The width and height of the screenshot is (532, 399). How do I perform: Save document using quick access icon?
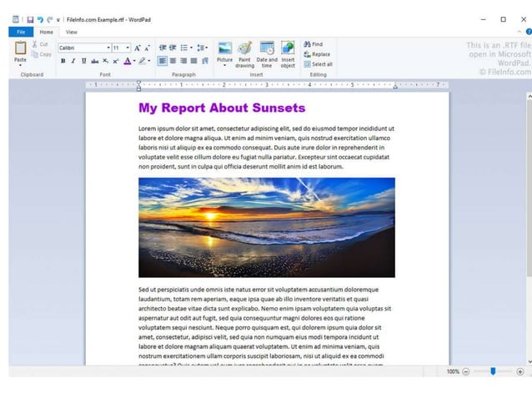[x=30, y=20]
